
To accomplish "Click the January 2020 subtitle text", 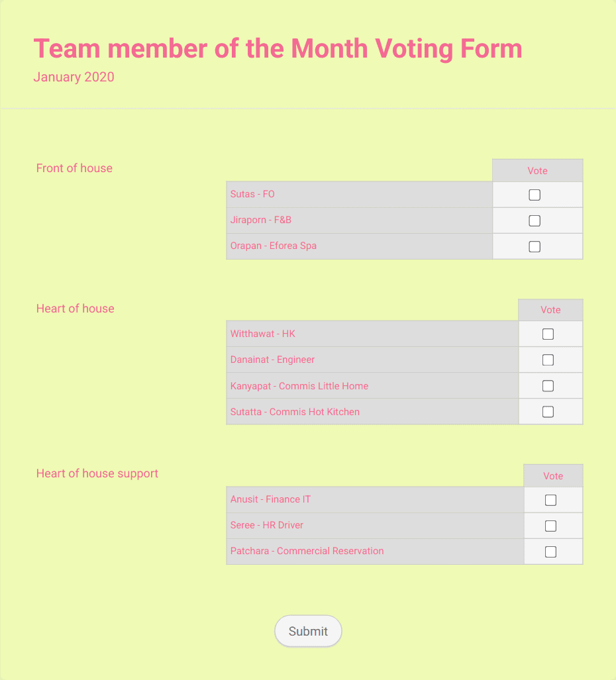I will click(74, 77).
